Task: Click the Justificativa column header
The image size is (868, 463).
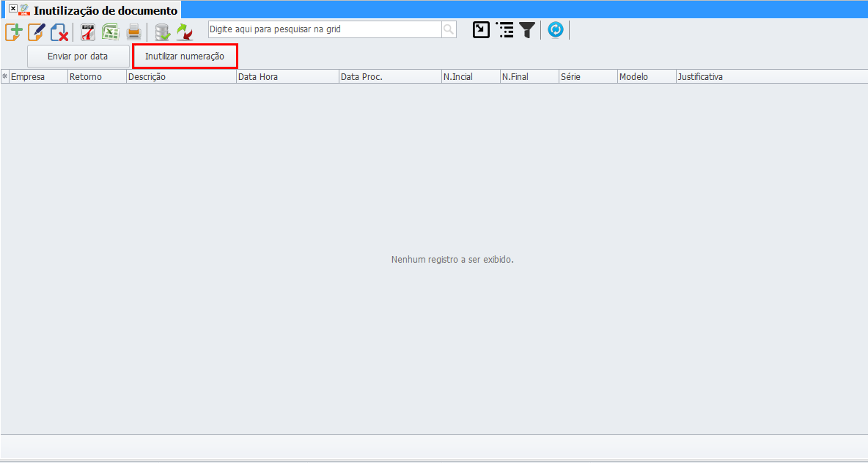Action: [770, 77]
